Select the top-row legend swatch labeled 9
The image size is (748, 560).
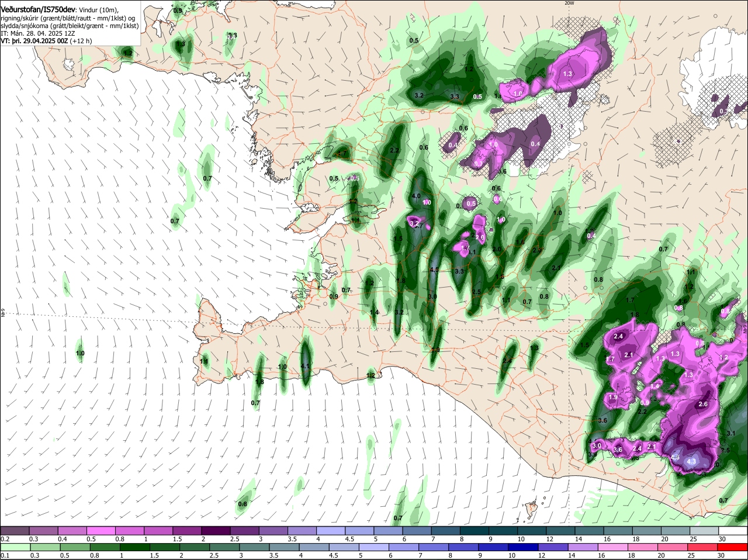point(503,530)
